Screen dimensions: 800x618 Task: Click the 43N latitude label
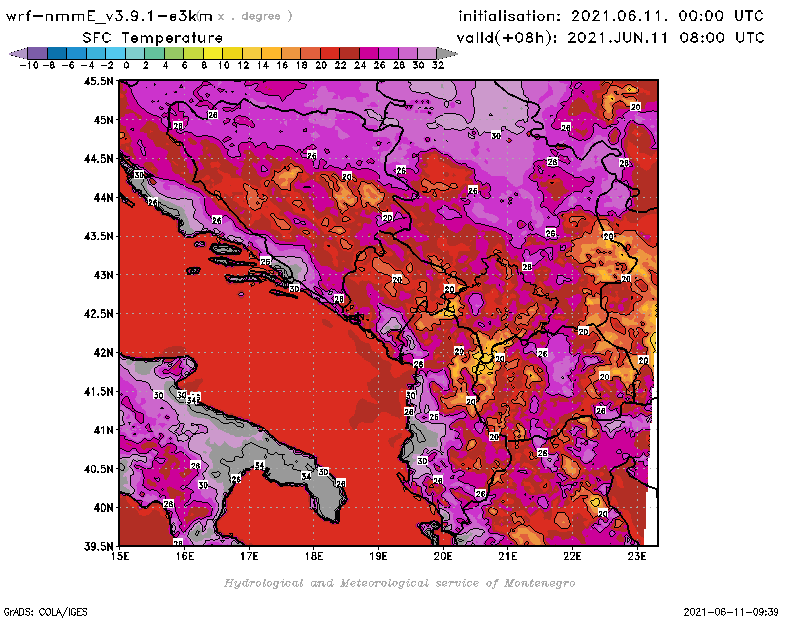pos(103,275)
